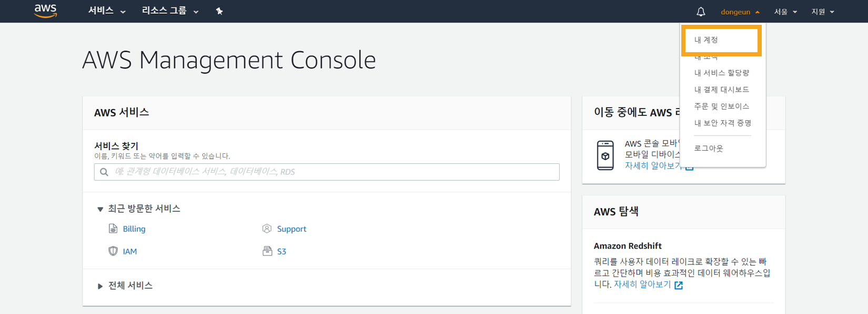
Task: Expand the 전체 서비스 section
Action: (x=125, y=286)
